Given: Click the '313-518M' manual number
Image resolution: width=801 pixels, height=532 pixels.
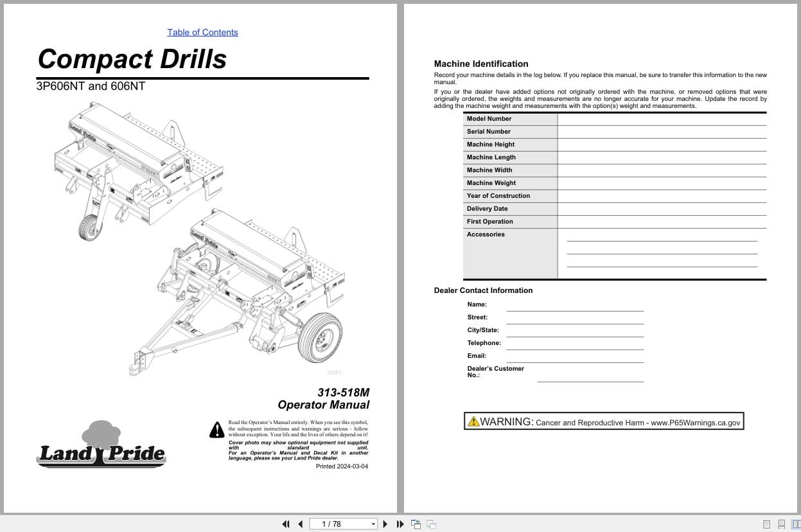Looking at the screenshot, I should (x=344, y=393).
